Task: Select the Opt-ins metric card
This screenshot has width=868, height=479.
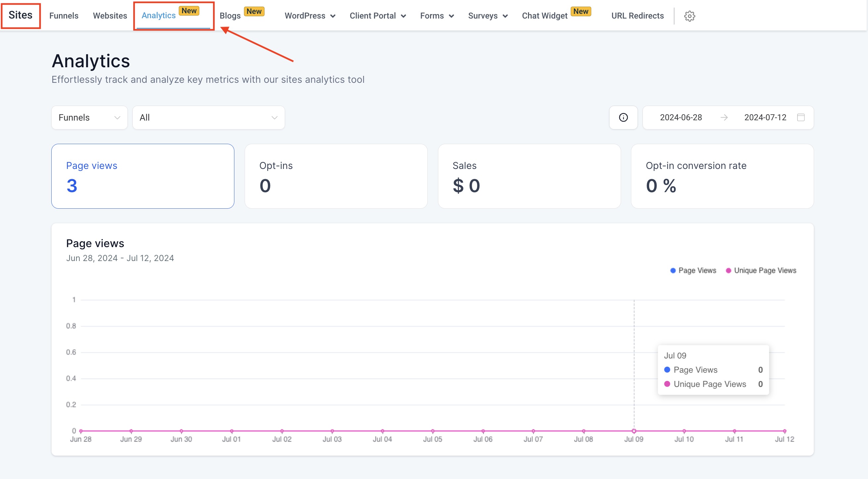Action: [x=336, y=176]
